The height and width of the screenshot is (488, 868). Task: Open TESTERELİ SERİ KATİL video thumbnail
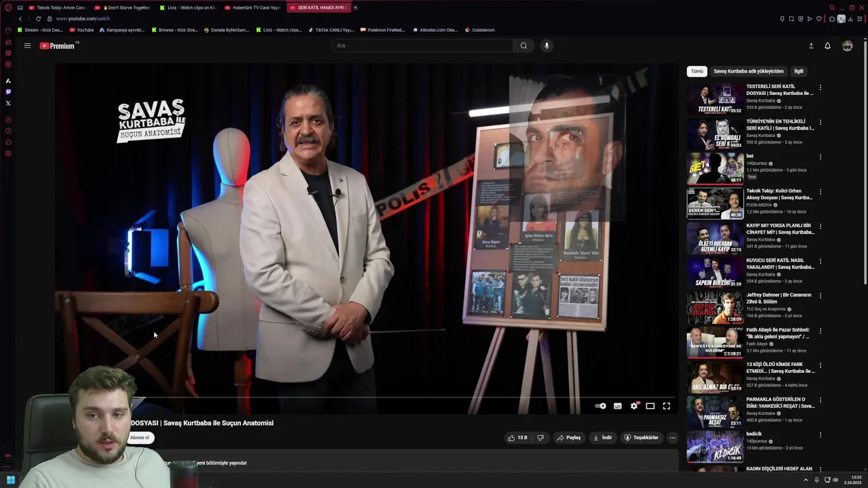tap(715, 99)
